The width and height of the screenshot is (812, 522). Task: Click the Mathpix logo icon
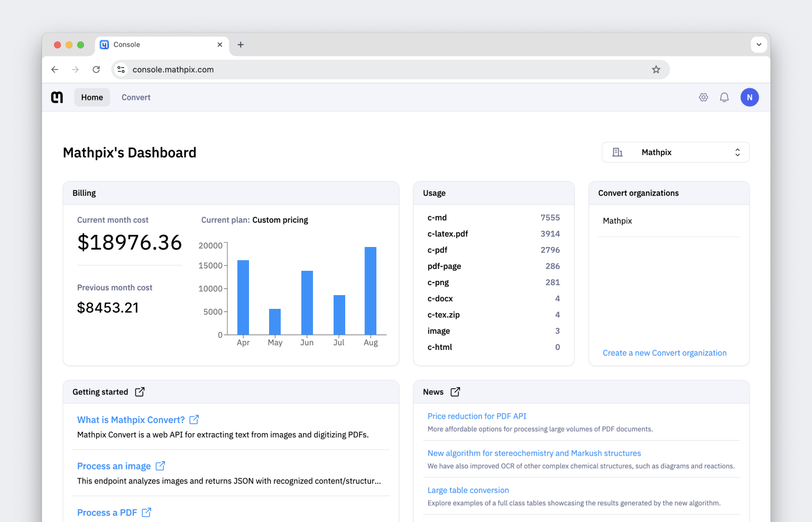[57, 97]
